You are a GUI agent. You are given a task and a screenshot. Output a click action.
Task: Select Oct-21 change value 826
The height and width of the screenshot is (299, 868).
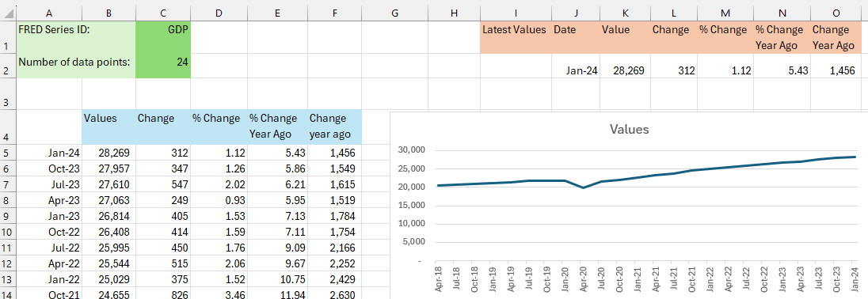point(163,294)
